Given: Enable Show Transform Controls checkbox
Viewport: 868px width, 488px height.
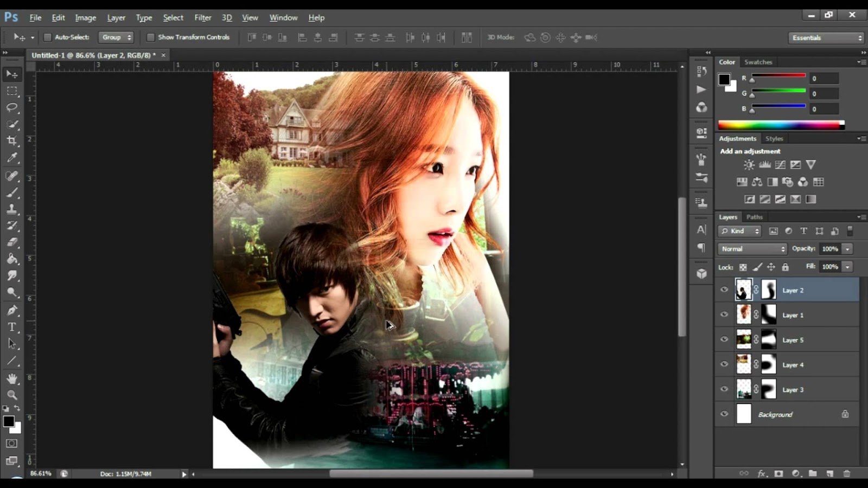Looking at the screenshot, I should (151, 37).
